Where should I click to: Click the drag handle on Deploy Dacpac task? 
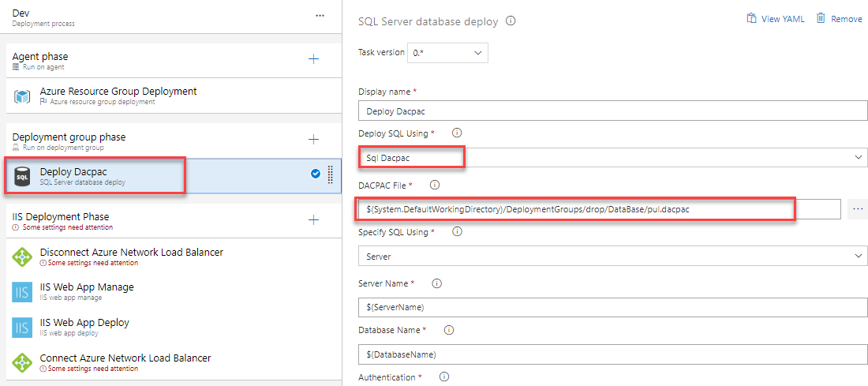331,174
